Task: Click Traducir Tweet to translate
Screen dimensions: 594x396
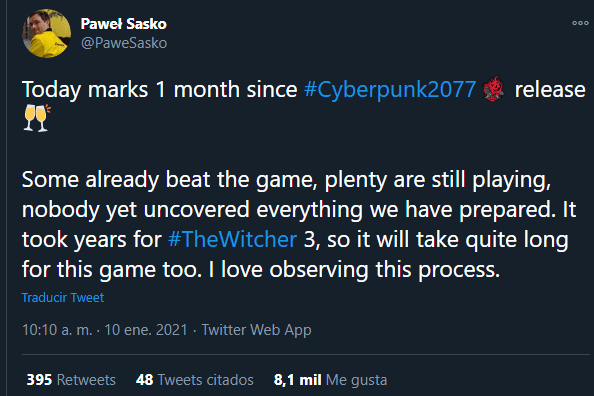Action: coord(63,297)
